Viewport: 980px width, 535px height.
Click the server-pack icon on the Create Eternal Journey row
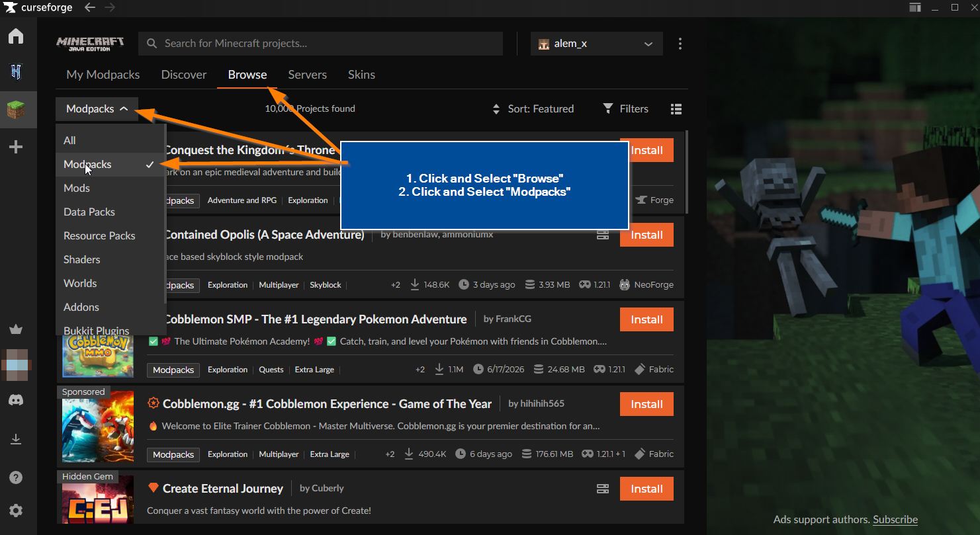click(x=602, y=489)
